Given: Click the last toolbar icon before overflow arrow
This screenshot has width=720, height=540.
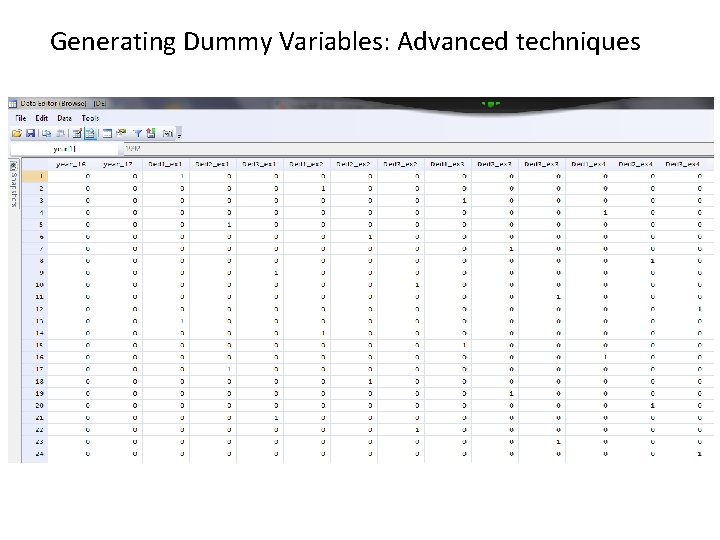Looking at the screenshot, I should pos(168,134).
